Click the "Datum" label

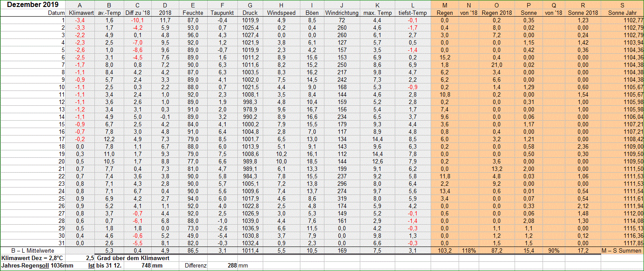56,13
